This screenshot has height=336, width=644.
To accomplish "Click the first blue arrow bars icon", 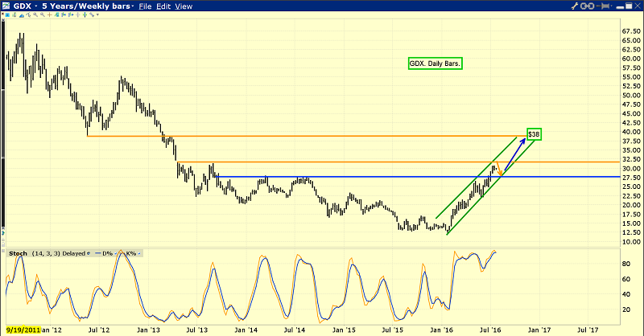I will 64,14.
